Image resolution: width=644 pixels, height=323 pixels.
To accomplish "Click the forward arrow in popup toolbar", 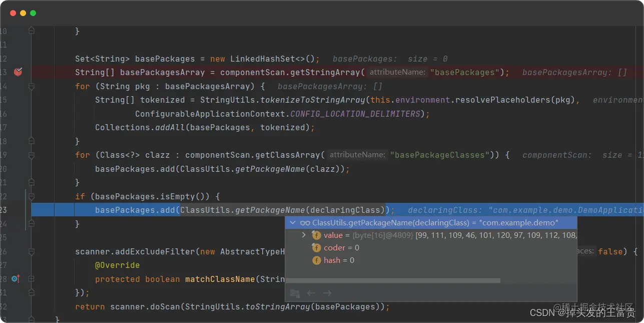I will (x=327, y=293).
